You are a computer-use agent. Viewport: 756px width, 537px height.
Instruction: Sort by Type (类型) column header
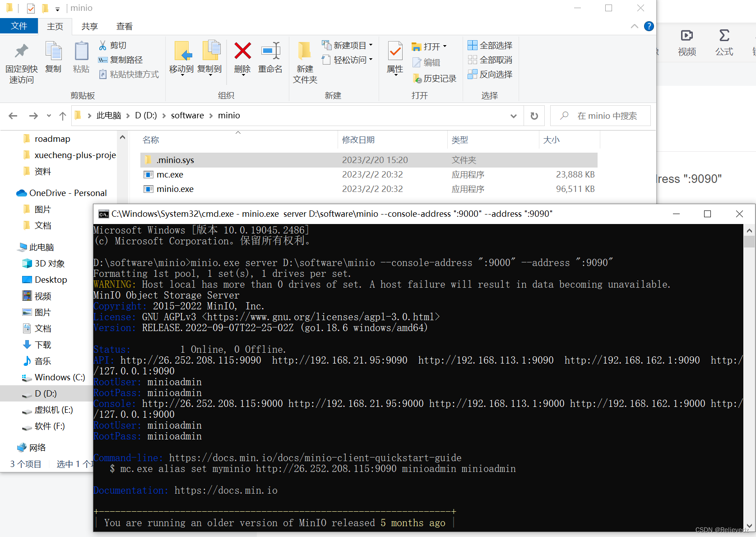(493, 140)
